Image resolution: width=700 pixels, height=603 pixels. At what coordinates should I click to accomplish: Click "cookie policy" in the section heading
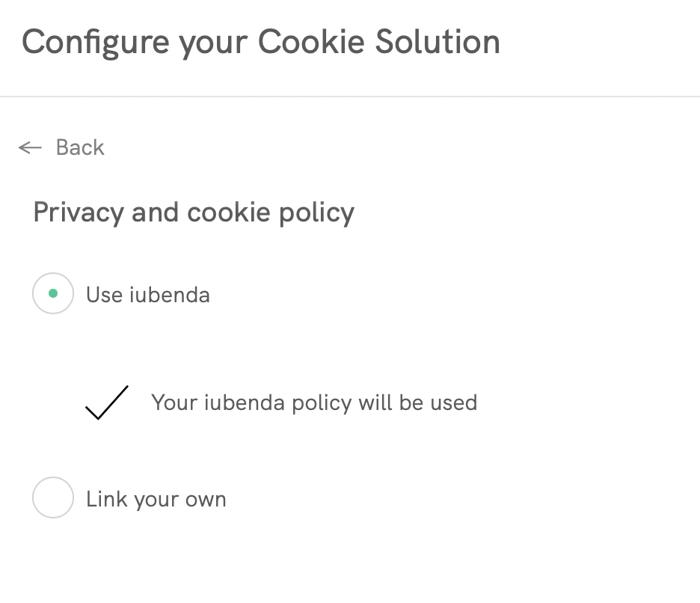tap(271, 212)
